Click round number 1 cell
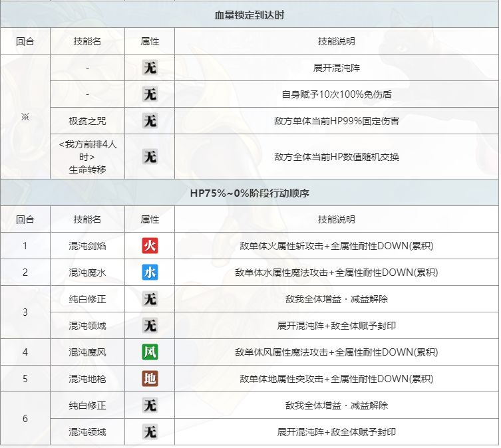The height and width of the screenshot is (448, 501). click(x=25, y=246)
